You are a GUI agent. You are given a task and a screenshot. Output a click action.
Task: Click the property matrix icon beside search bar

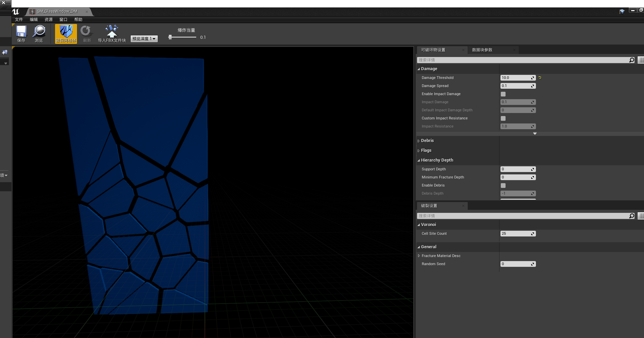(x=640, y=60)
